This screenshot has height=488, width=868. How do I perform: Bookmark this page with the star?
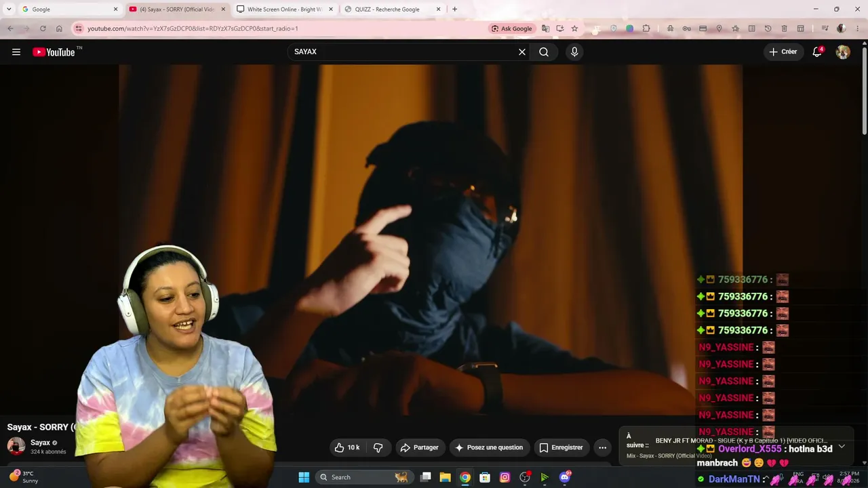click(574, 28)
